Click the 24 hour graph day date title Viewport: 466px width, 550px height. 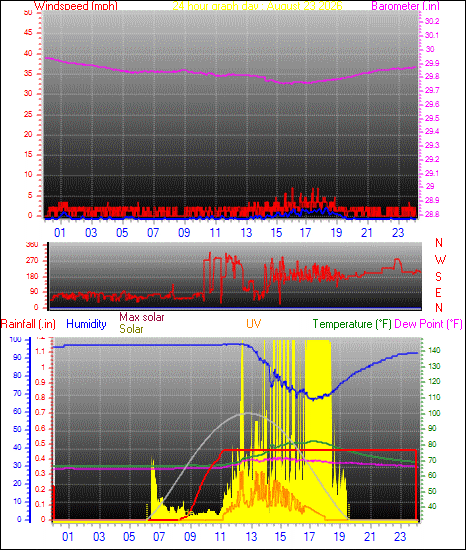click(x=257, y=6)
